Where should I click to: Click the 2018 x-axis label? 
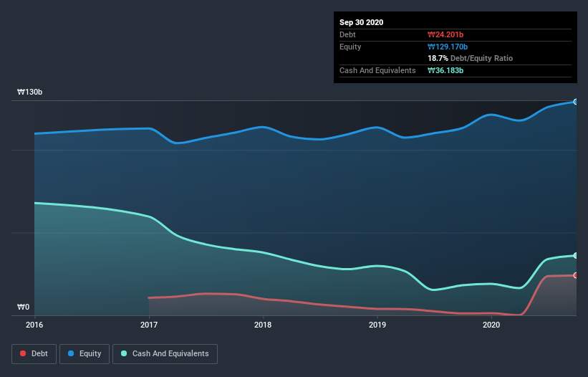263,325
